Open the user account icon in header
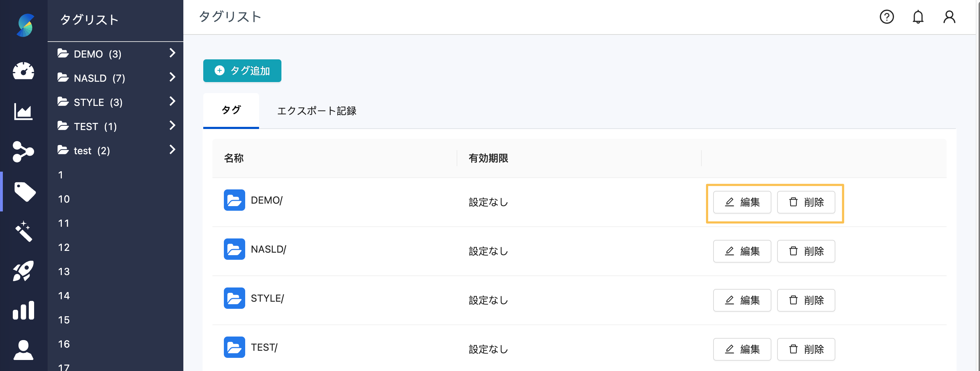980x371 pixels. 949,17
